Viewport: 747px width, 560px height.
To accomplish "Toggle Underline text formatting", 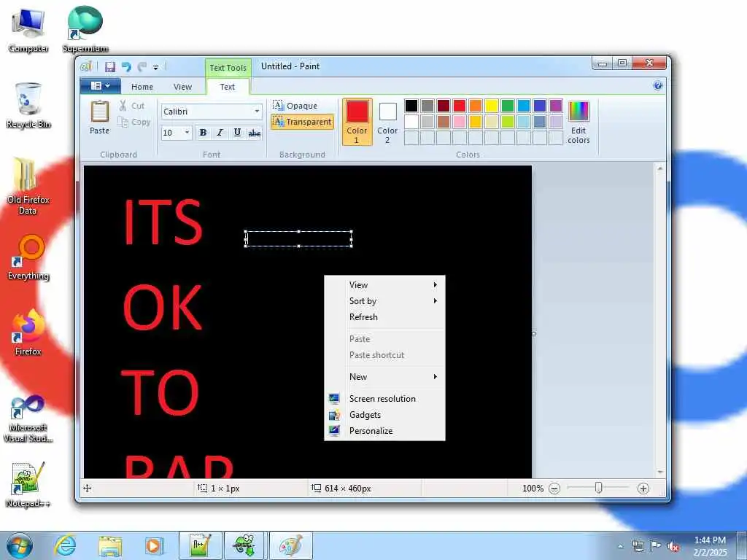I will click(x=237, y=133).
